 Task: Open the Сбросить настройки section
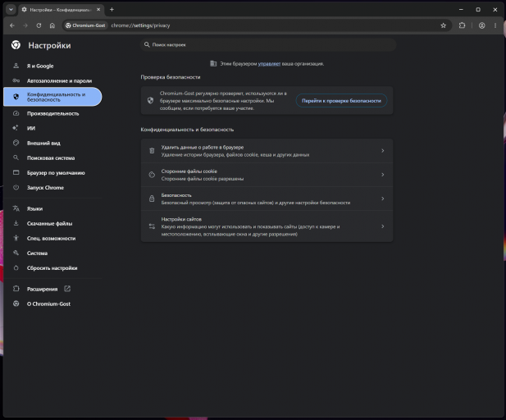tap(52, 268)
